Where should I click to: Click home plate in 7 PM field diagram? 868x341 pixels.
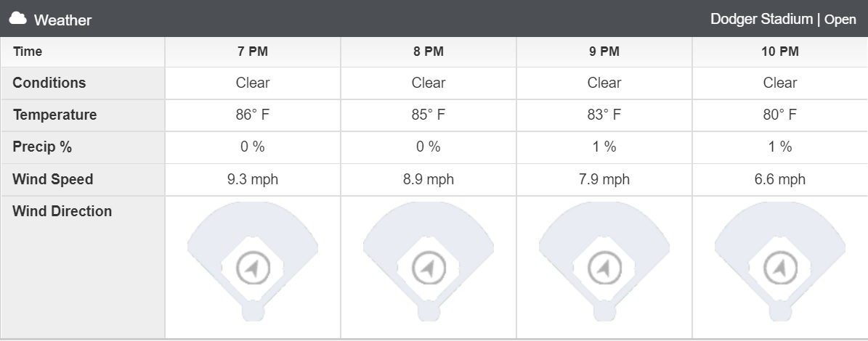click(x=253, y=312)
